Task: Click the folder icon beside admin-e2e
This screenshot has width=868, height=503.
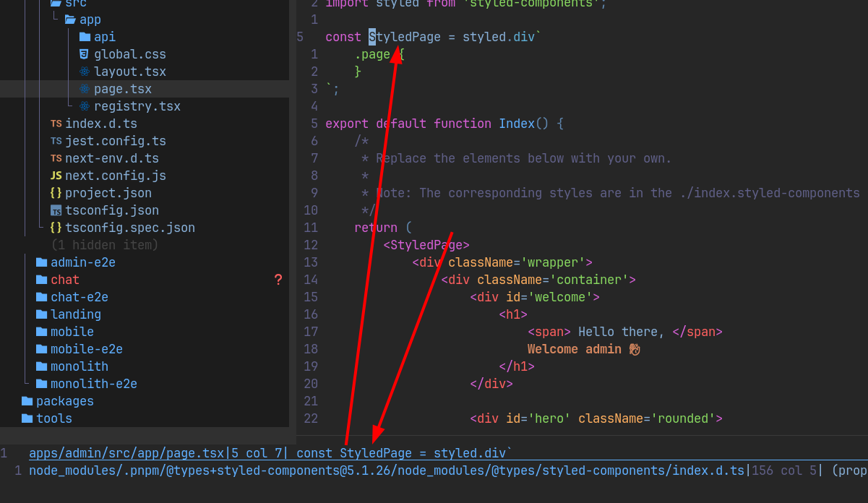Action: pos(42,262)
